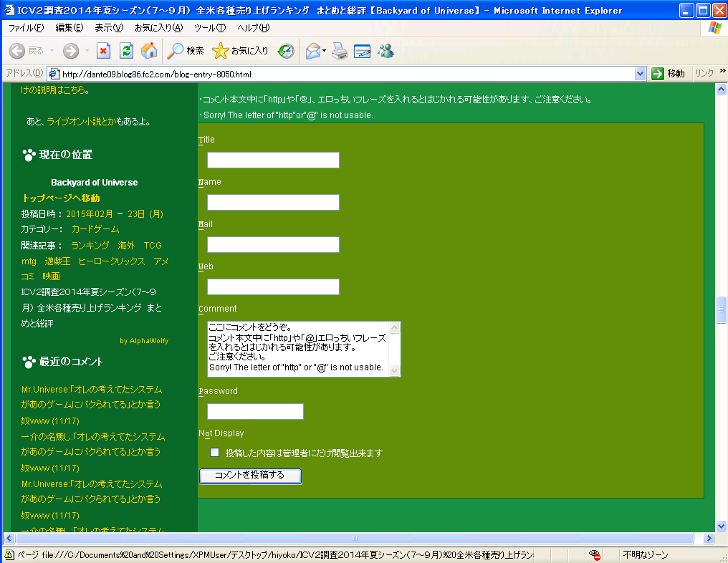Click the Refresh page icon

(126, 51)
